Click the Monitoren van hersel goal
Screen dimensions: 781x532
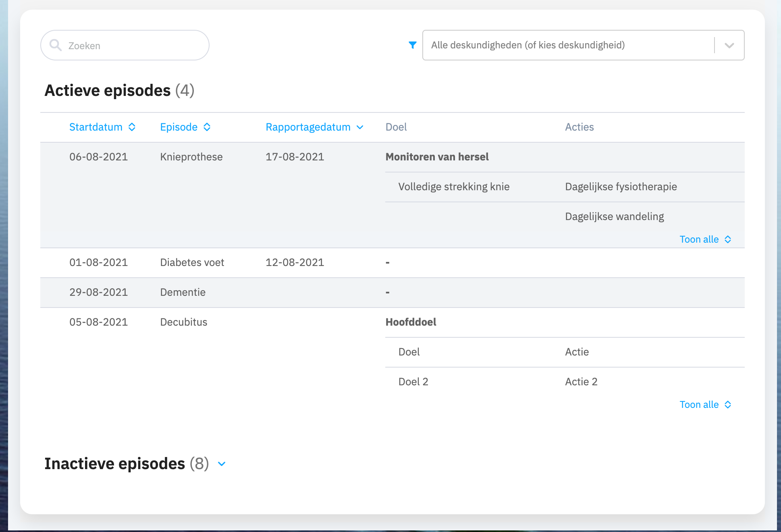(x=437, y=157)
